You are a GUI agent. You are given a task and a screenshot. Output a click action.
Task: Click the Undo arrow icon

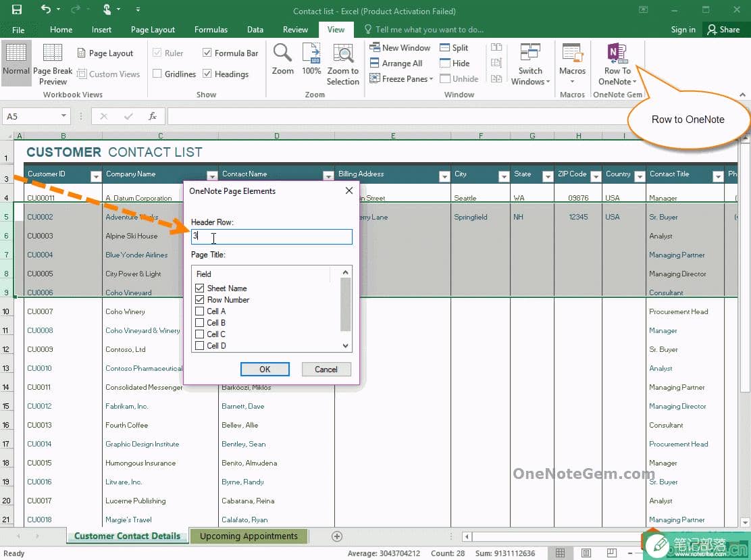pyautogui.click(x=45, y=9)
